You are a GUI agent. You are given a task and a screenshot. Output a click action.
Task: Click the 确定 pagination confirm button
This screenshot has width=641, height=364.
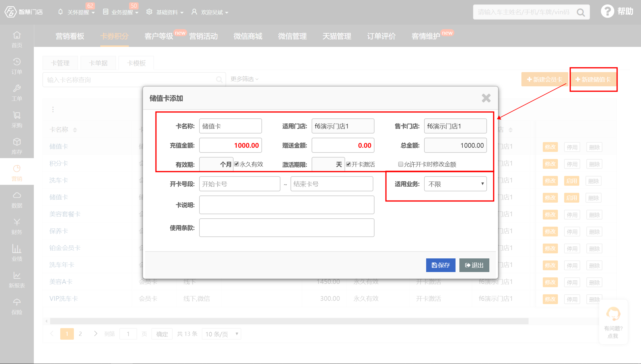(162, 334)
